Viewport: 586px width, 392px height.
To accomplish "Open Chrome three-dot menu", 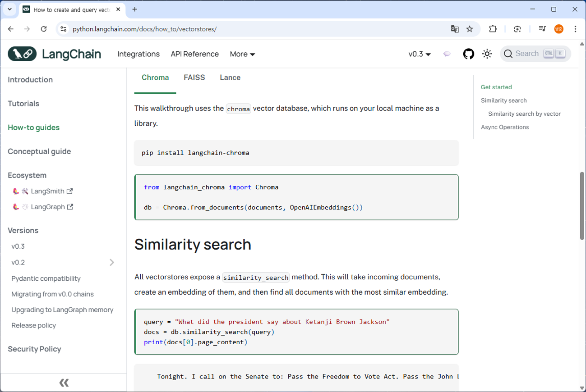I will 575,29.
